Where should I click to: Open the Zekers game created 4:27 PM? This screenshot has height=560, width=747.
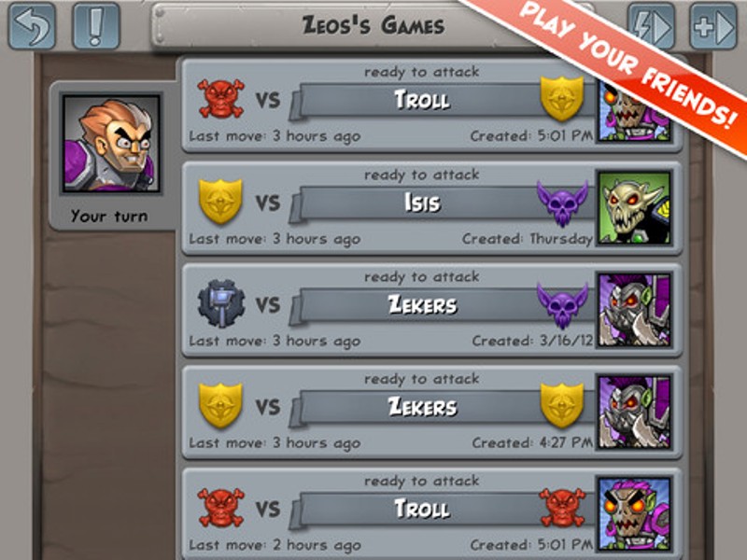point(432,413)
